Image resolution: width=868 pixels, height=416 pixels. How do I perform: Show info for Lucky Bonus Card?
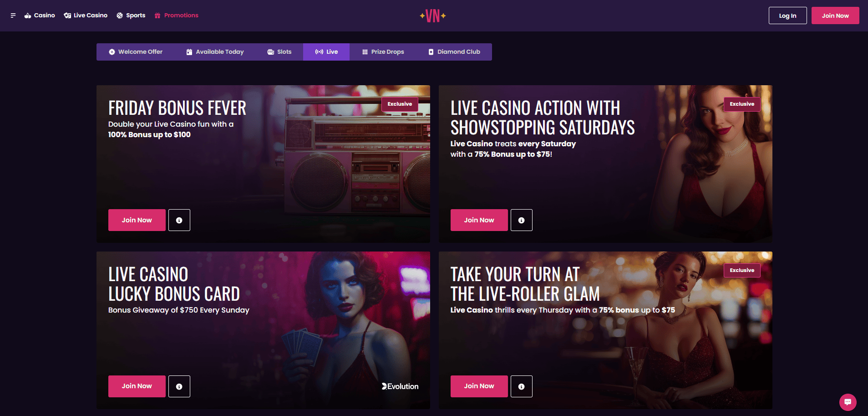pos(179,386)
